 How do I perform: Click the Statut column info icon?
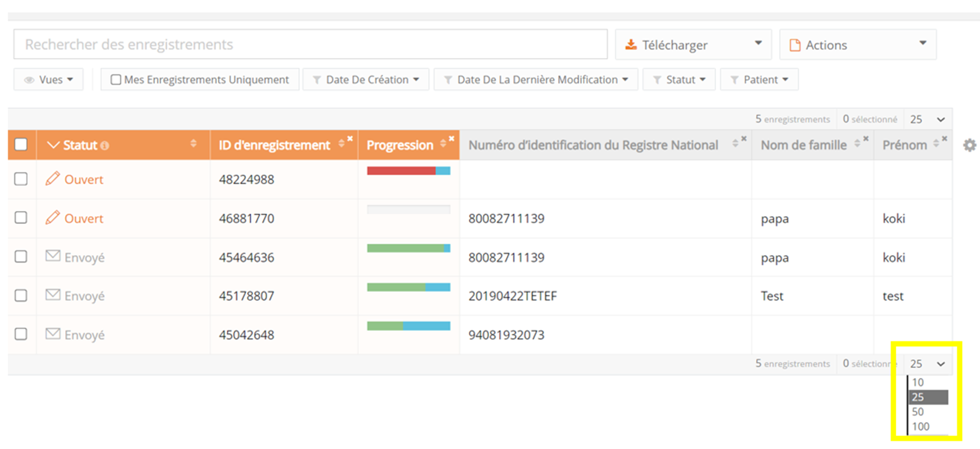pos(104,146)
